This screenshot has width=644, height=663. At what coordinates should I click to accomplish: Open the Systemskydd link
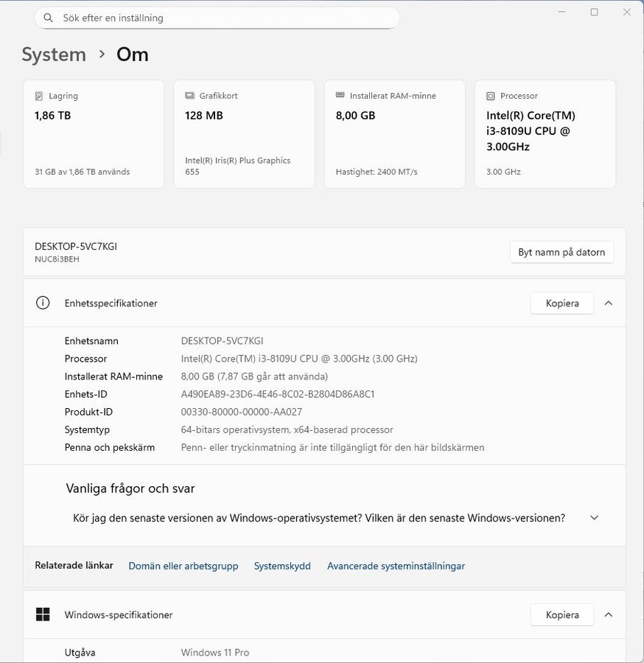point(282,566)
